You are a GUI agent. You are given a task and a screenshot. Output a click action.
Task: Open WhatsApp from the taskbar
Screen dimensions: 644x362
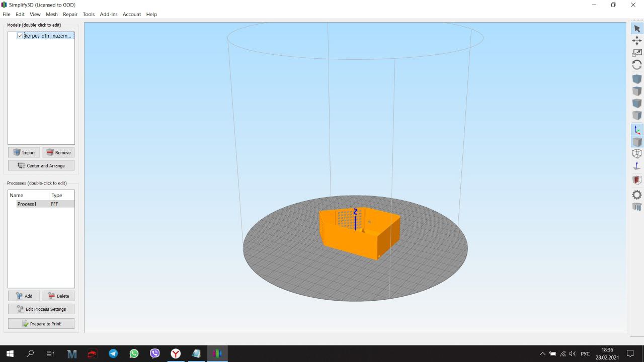tap(134, 353)
